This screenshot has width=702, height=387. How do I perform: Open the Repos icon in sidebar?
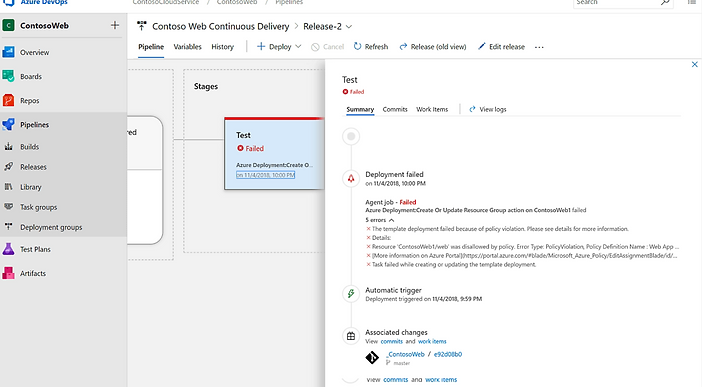(x=9, y=100)
